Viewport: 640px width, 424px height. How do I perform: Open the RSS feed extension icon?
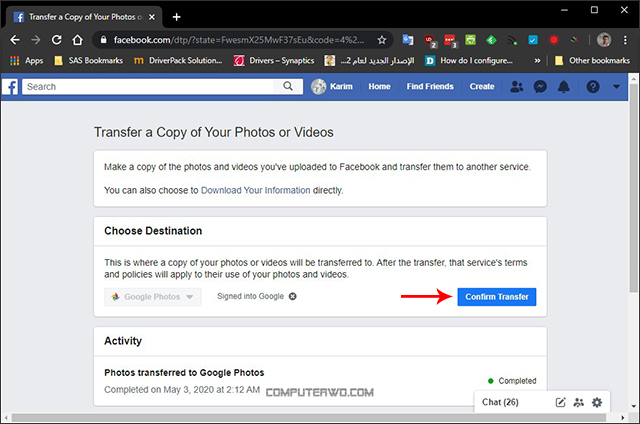[x=512, y=40]
